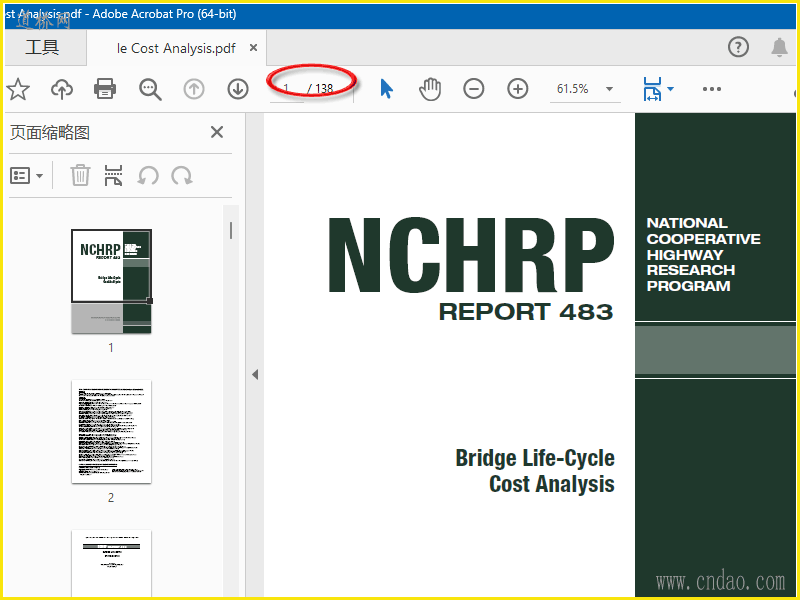Open the find text magnifier tool
800x600 pixels.
click(x=150, y=89)
